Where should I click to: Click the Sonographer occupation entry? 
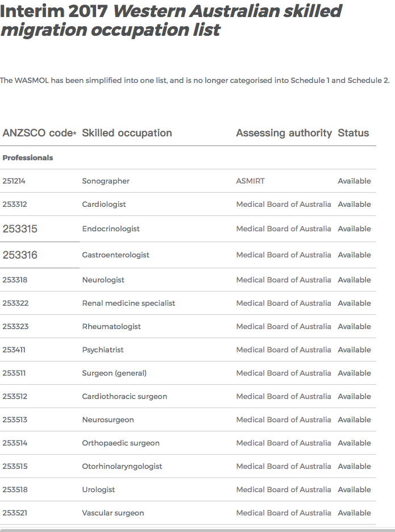106,181
